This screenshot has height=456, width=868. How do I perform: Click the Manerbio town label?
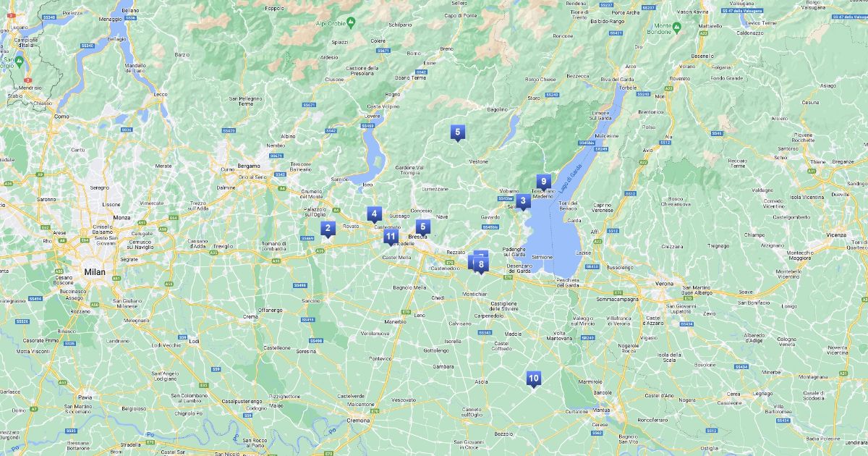[x=395, y=321]
